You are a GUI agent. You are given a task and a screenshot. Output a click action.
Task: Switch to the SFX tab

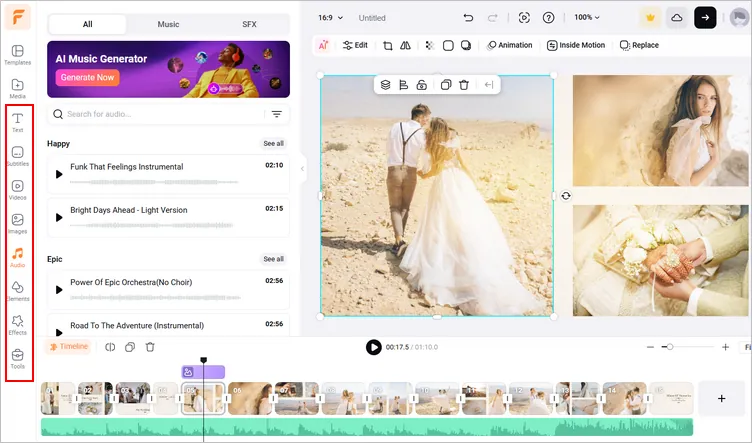(249, 24)
